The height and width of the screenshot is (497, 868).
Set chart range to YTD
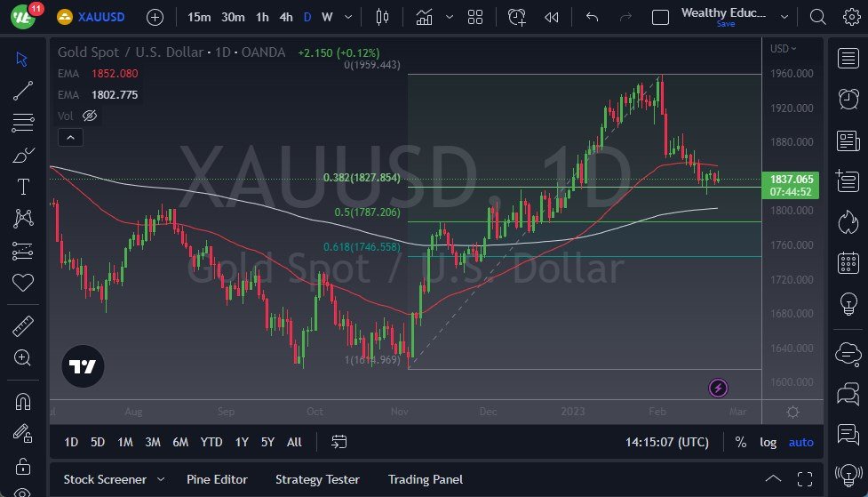pyautogui.click(x=211, y=442)
